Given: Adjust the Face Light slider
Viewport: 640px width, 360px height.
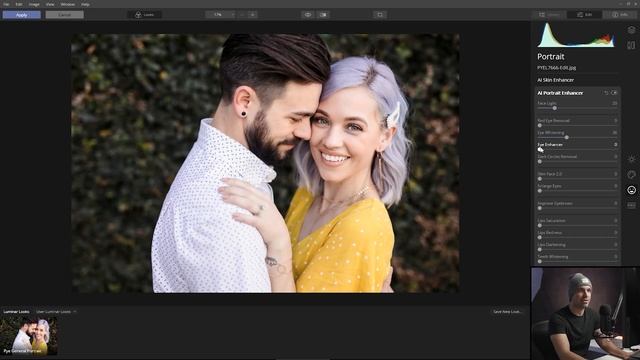Looking at the screenshot, I should (577, 108).
